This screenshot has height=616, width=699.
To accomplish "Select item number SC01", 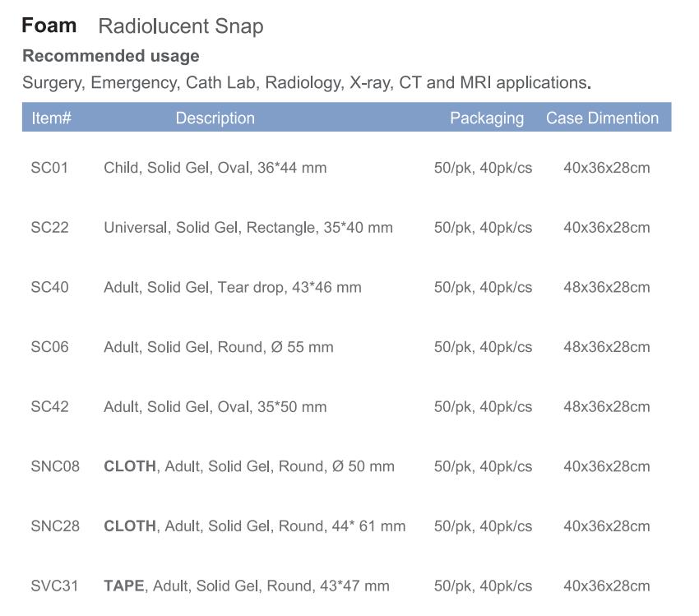I will tap(49, 168).
